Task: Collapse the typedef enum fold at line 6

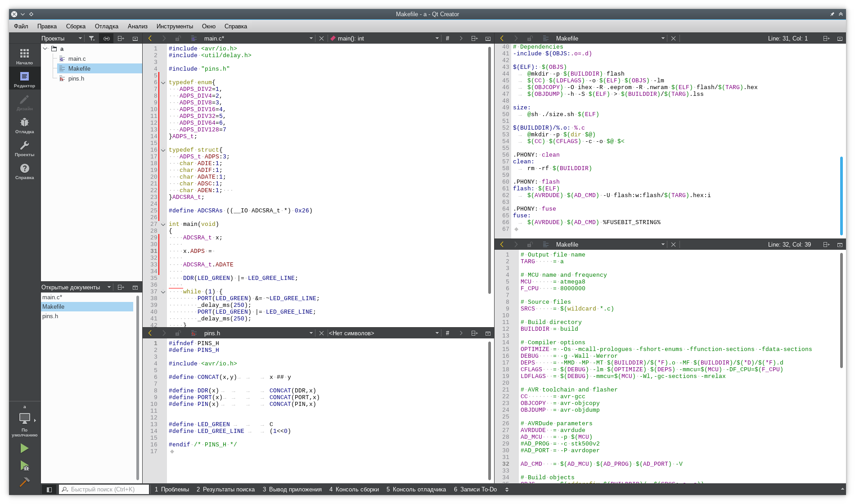Action: point(163,83)
